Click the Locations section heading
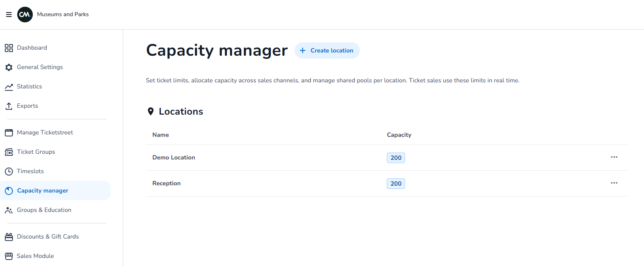 click(x=181, y=111)
